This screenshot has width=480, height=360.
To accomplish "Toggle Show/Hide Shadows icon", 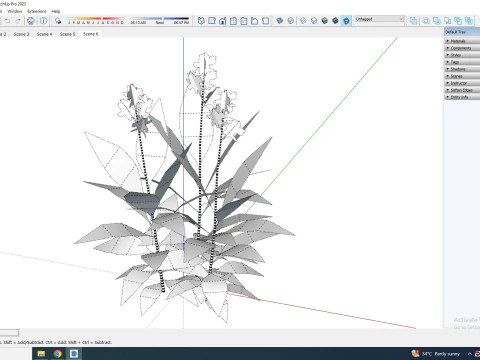I will (x=58, y=21).
